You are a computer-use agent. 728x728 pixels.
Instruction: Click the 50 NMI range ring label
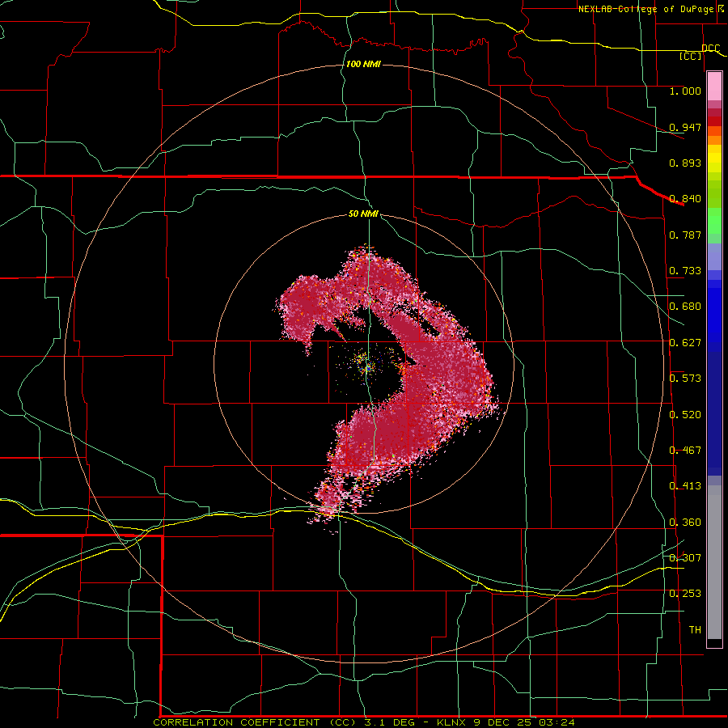[x=363, y=214]
